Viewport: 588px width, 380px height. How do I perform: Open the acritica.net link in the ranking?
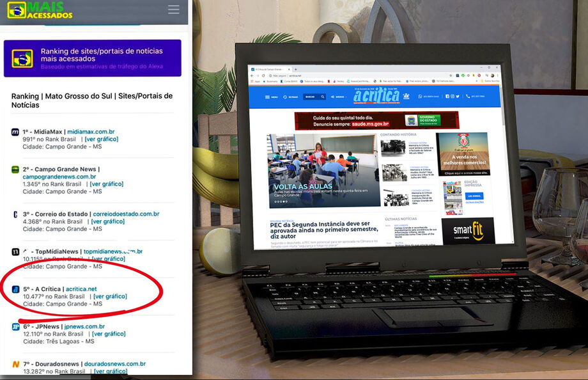click(x=81, y=289)
